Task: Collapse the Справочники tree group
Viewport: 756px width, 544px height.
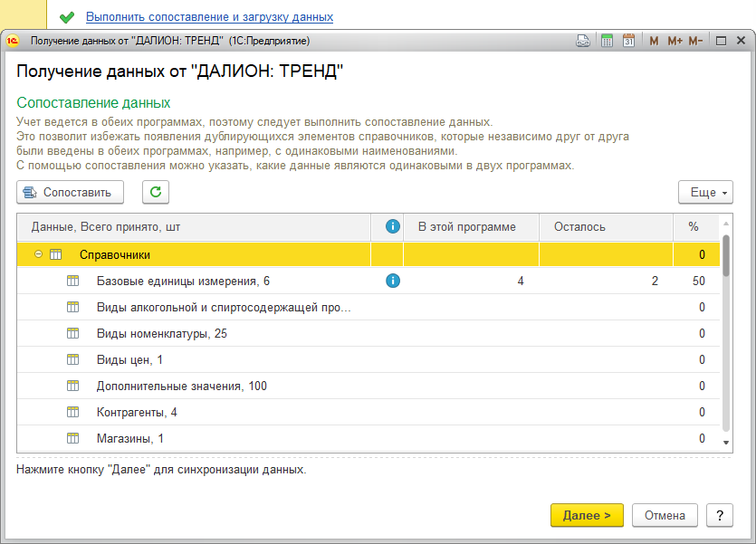Action: (39, 254)
